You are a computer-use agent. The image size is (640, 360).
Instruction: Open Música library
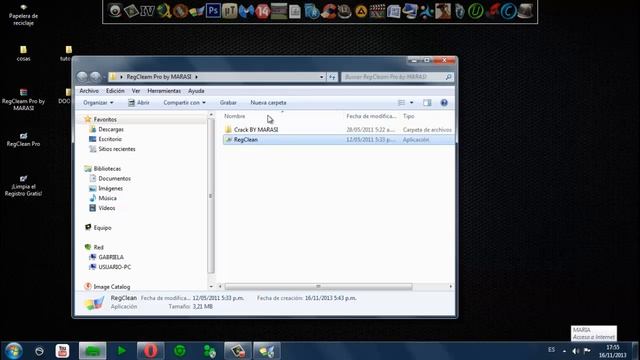click(107, 198)
